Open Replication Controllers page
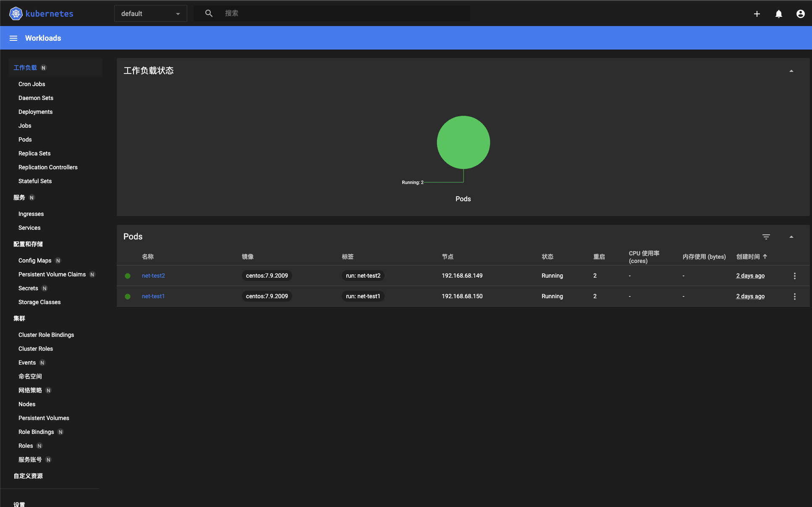812x507 pixels. tap(48, 167)
